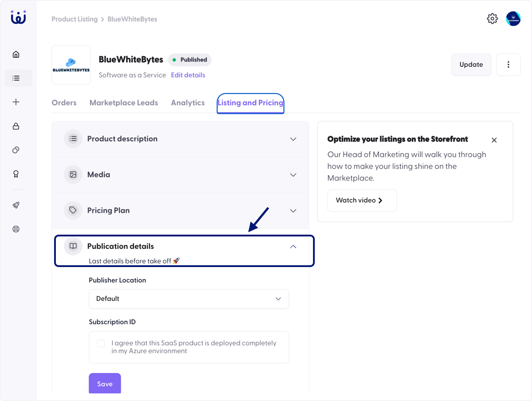Open the Edit details link
Viewport: 532px width, 401px height.
tap(188, 75)
